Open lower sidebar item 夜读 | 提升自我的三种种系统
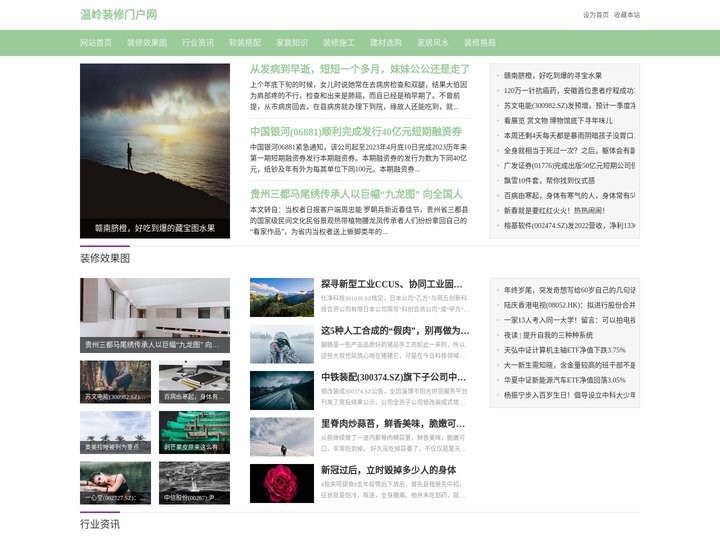The width and height of the screenshot is (720, 540). pyautogui.click(x=548, y=335)
